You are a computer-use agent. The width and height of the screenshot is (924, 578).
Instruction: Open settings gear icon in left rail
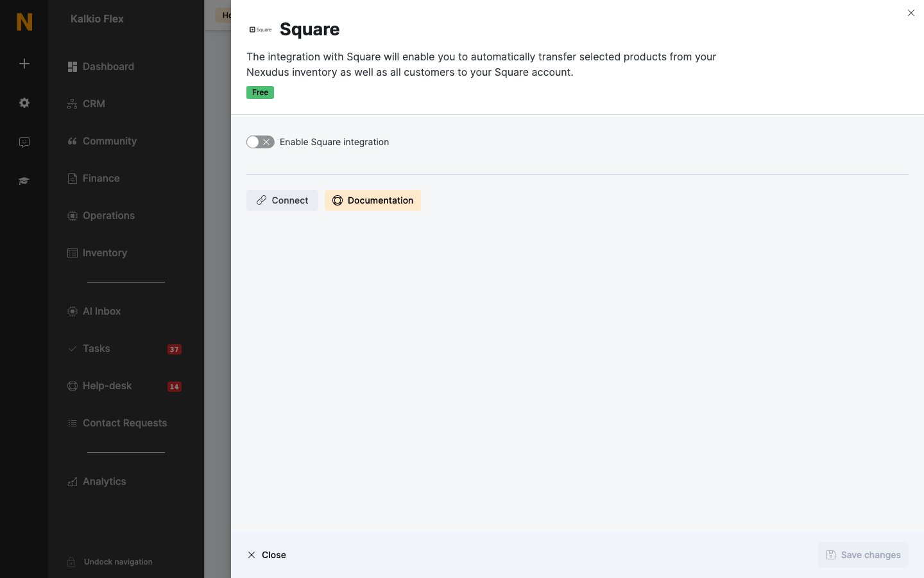point(24,103)
